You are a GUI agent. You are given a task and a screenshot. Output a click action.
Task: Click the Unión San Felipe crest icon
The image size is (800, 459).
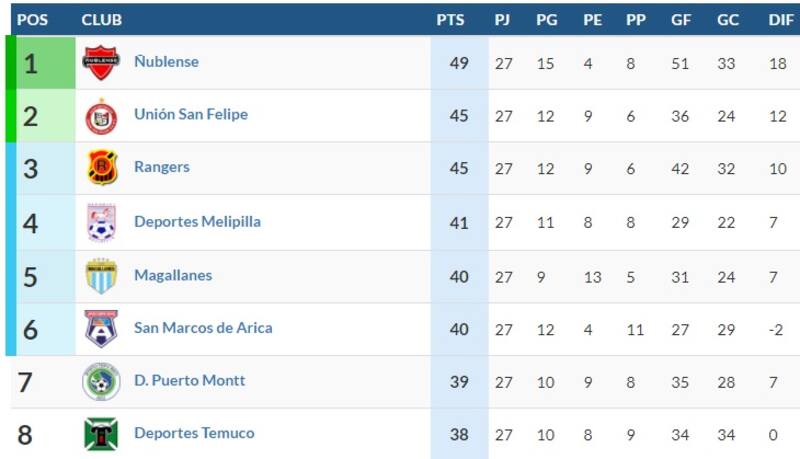101,116
